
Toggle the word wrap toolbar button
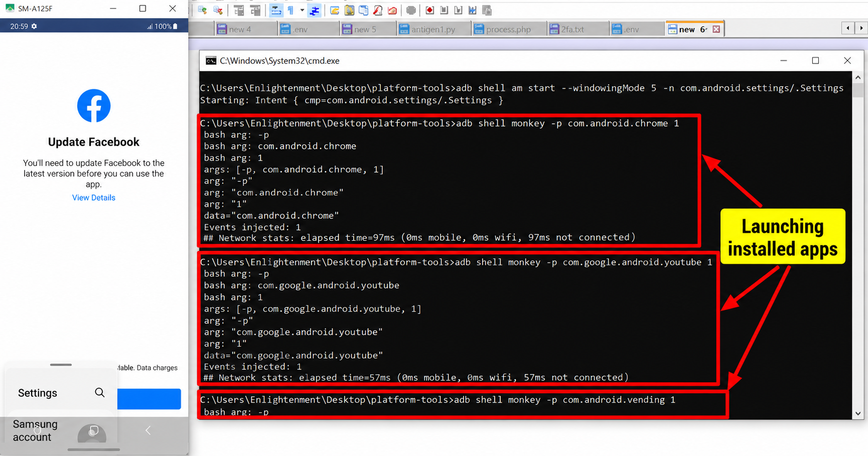(x=276, y=11)
